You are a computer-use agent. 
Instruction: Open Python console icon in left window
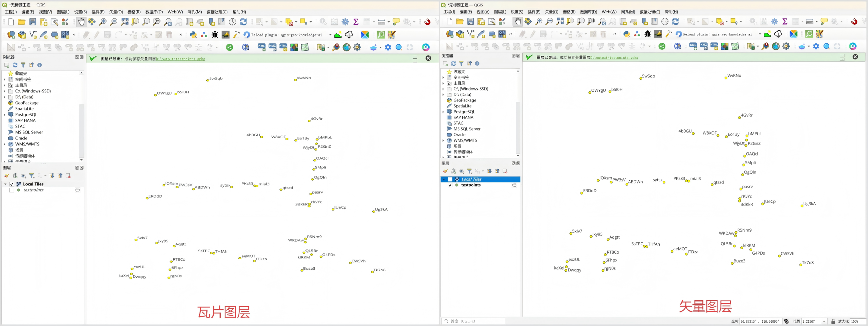coord(193,34)
